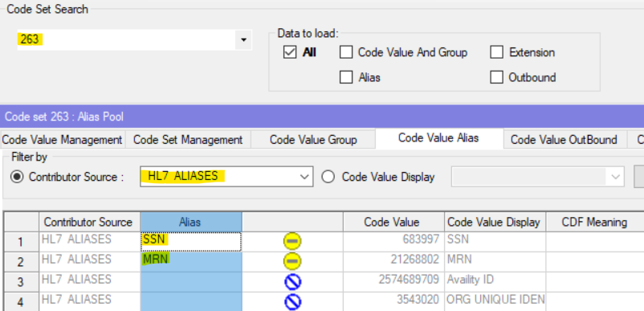Check the Extension checkbox
The image size is (644, 311).
click(497, 52)
